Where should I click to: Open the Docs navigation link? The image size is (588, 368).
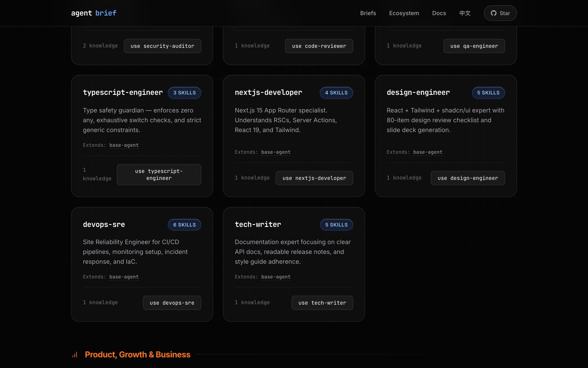pos(439,13)
